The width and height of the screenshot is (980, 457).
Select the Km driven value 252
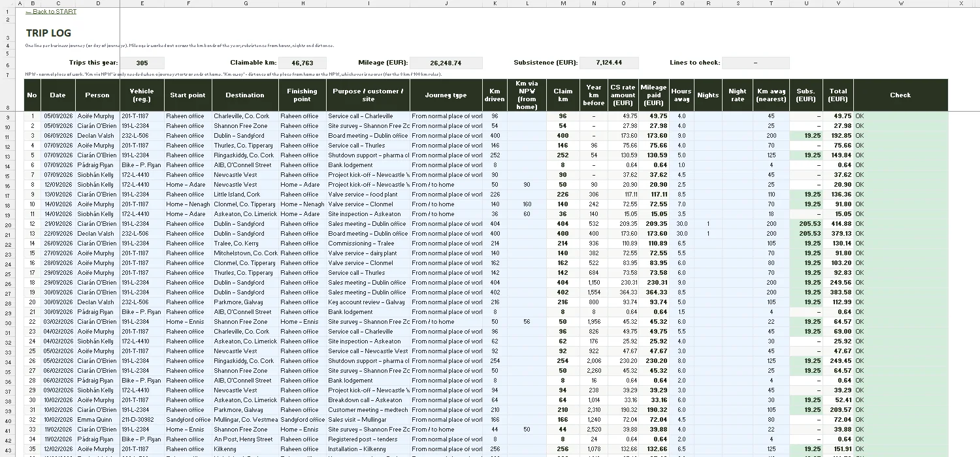[495, 155]
